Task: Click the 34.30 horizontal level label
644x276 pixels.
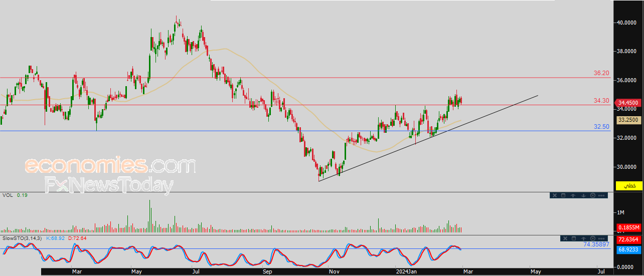Action: pyautogui.click(x=601, y=101)
